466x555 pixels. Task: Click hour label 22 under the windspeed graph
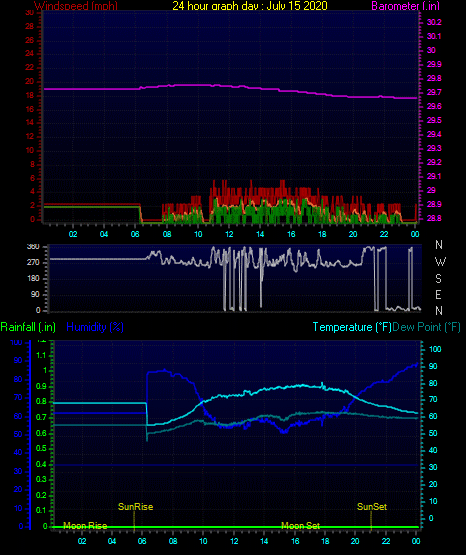coord(384,234)
